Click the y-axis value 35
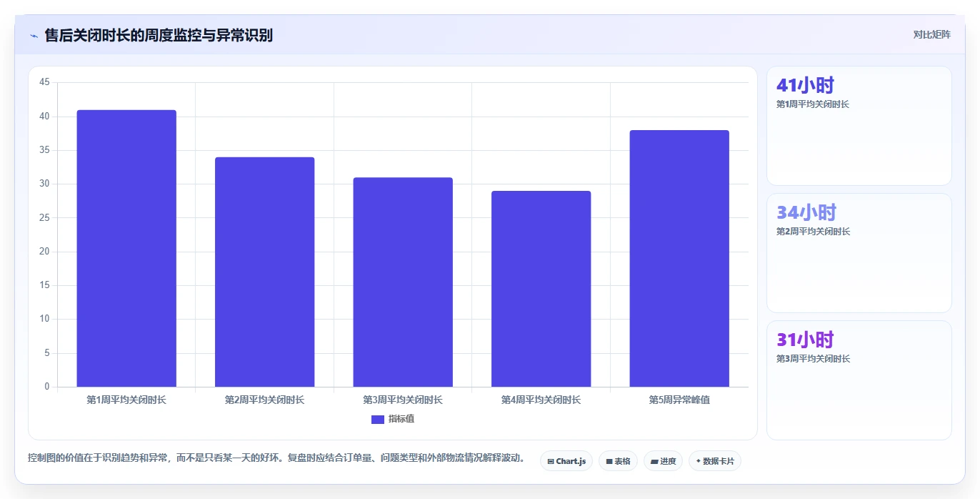980x499 pixels. coord(44,150)
